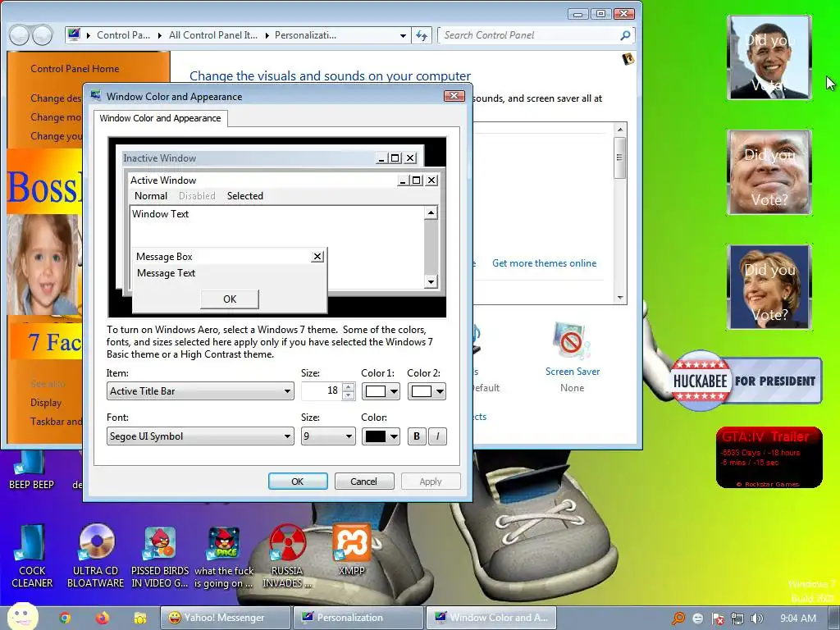840x630 pixels.
Task: Open the Screen Saver icon
Action: [572, 341]
